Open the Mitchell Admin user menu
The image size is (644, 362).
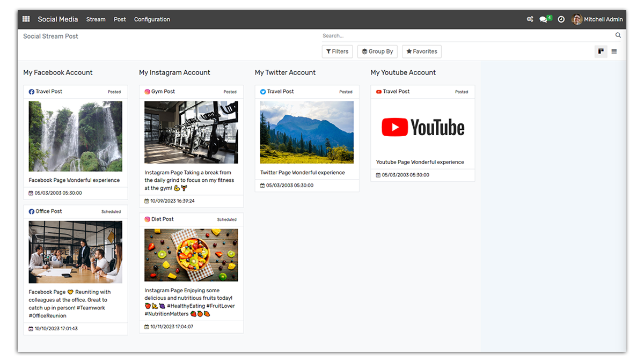pyautogui.click(x=597, y=19)
